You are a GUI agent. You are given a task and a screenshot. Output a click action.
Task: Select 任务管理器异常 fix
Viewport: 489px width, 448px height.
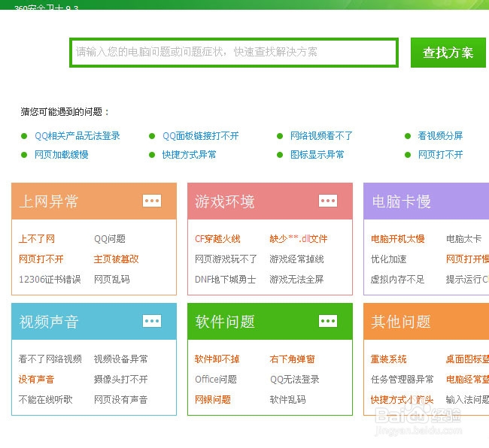pos(402,380)
